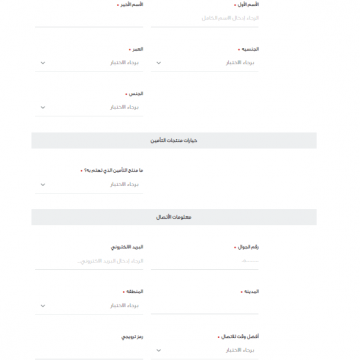Click chevron arrow of insurance product dropdown

pos(43,184)
